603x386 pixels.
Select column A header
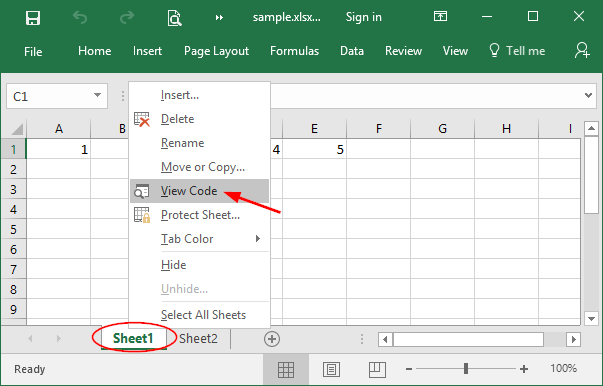pos(58,129)
